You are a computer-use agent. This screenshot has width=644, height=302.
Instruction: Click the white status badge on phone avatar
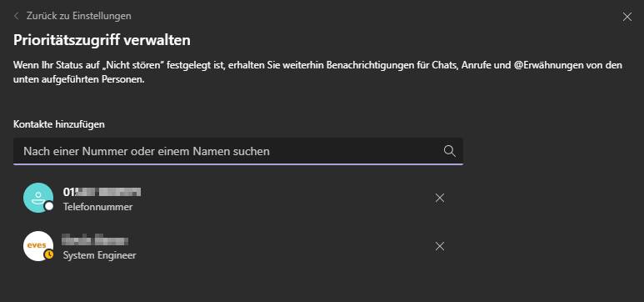coord(49,206)
